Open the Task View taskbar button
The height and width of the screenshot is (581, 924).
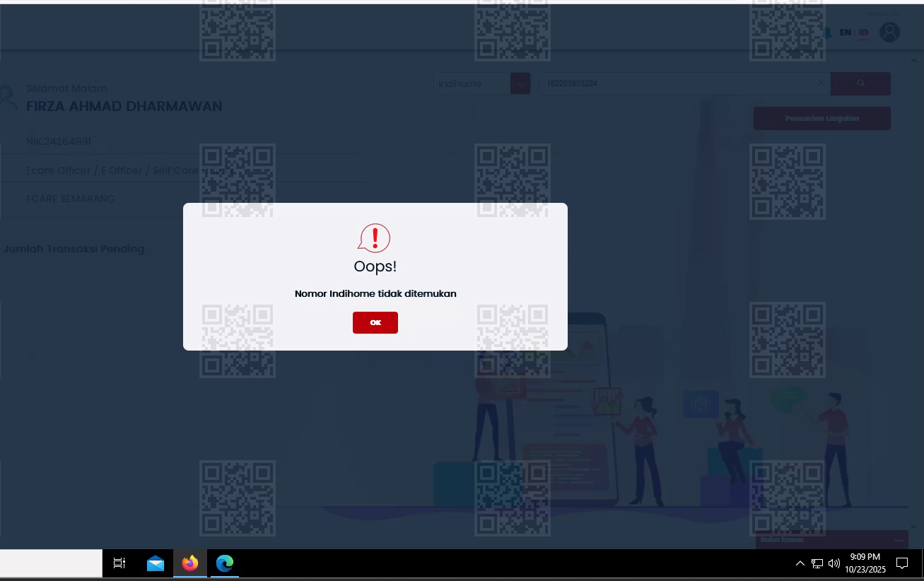[119, 563]
